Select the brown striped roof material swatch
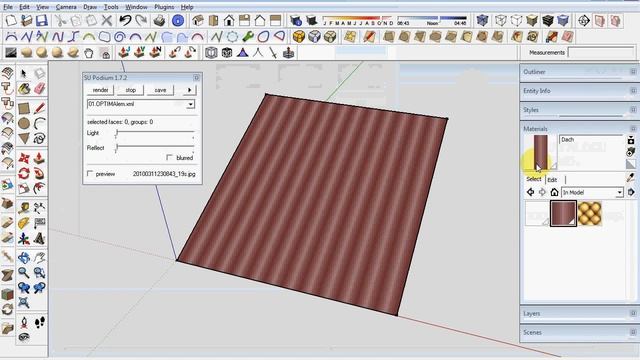The width and height of the screenshot is (640, 360). [563, 213]
